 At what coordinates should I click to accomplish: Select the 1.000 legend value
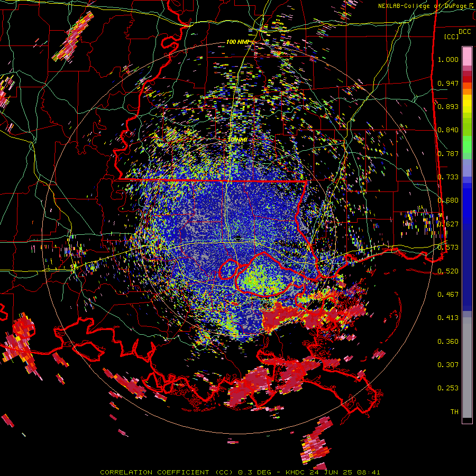click(448, 59)
